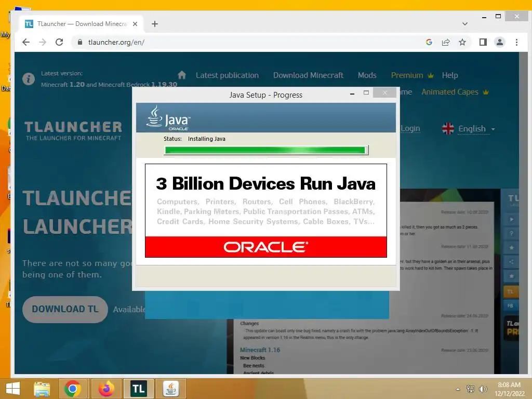This screenshot has width=532, height=399.
Task: Open a new Chrome tab
Action: click(155, 24)
